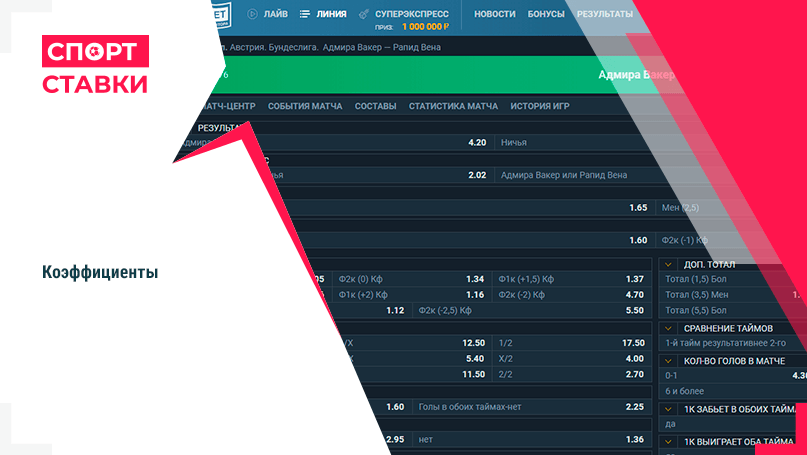Select the Ничья bet row

[514, 143]
